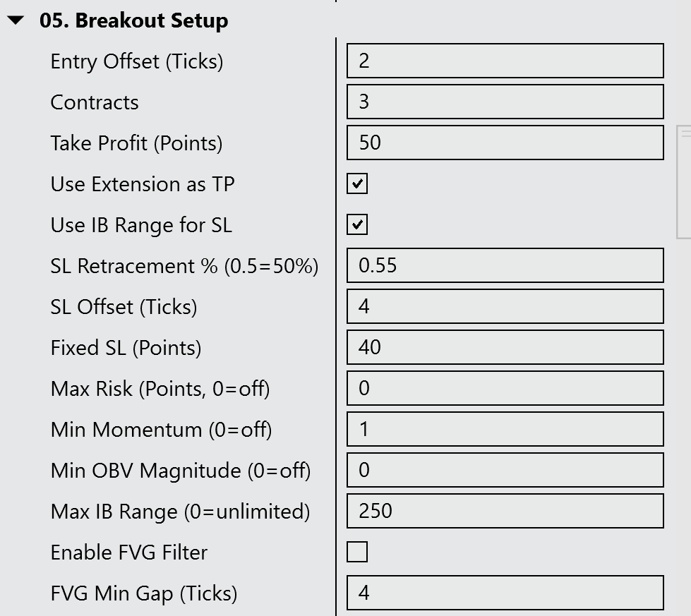The image size is (691, 616).
Task: Focus the SL Offset (Ticks) field
Action: [505, 307]
